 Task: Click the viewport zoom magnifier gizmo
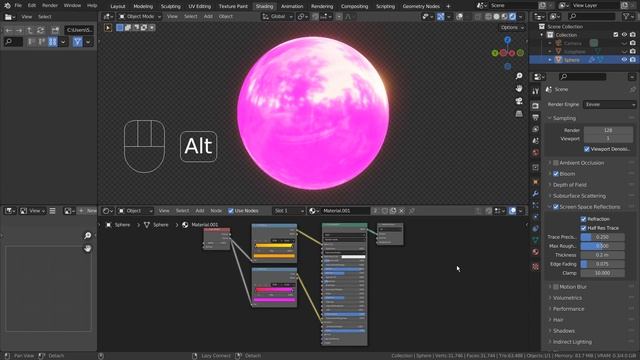(519, 76)
